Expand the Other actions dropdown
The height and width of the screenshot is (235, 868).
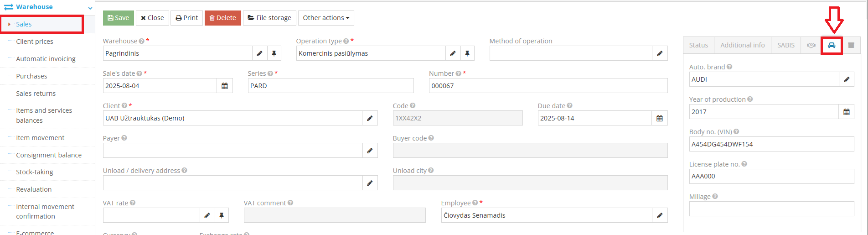point(326,18)
